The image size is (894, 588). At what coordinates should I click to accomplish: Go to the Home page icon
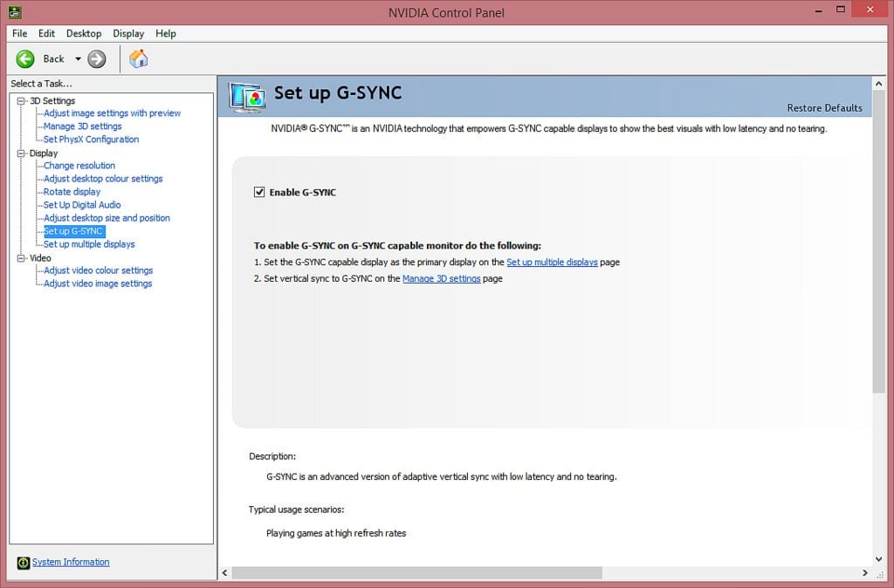(x=138, y=58)
